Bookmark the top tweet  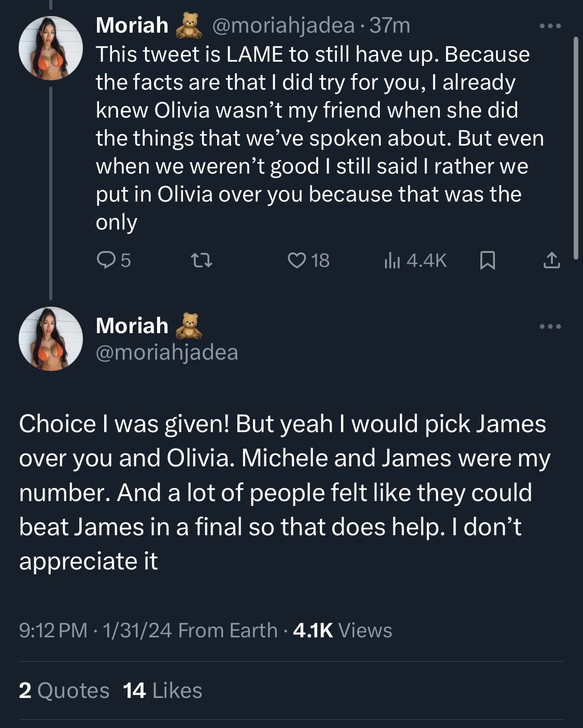click(487, 260)
